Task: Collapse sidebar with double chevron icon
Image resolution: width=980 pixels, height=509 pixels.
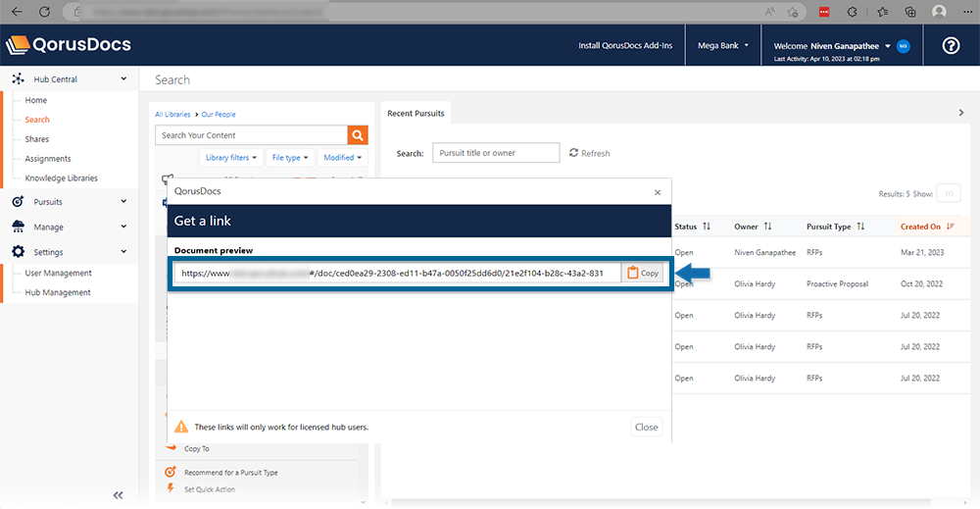Action: click(x=119, y=495)
